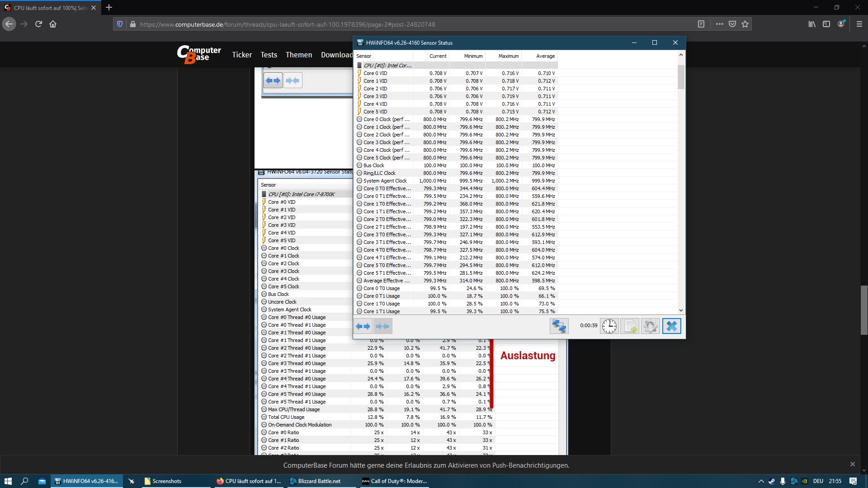Click the Ticker navigation link
868x488 pixels.
[x=242, y=55]
